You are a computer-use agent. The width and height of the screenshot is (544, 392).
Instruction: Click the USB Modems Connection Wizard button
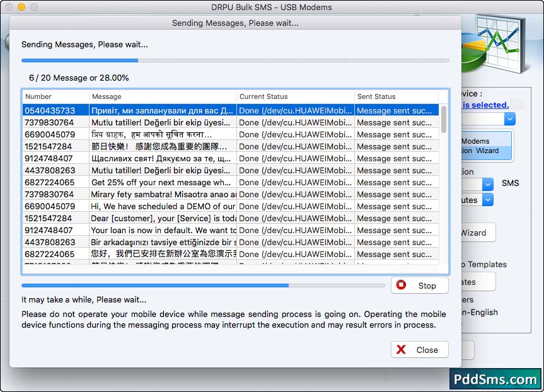486,146
